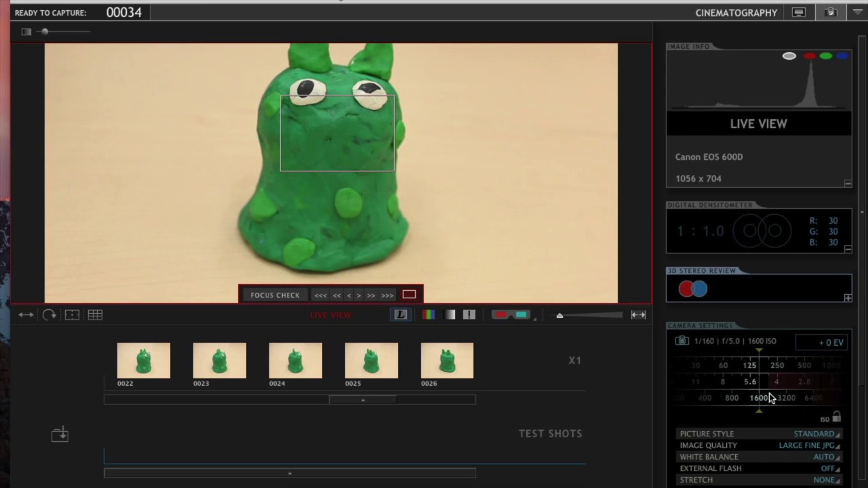868x488 pixels.
Task: Click the <<< focus step button
Action: [x=321, y=295]
